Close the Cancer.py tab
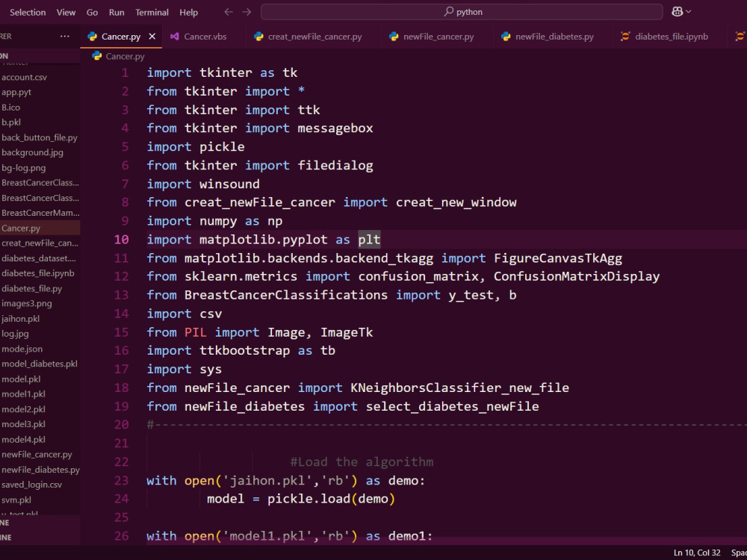The height and width of the screenshot is (560, 747). (152, 36)
